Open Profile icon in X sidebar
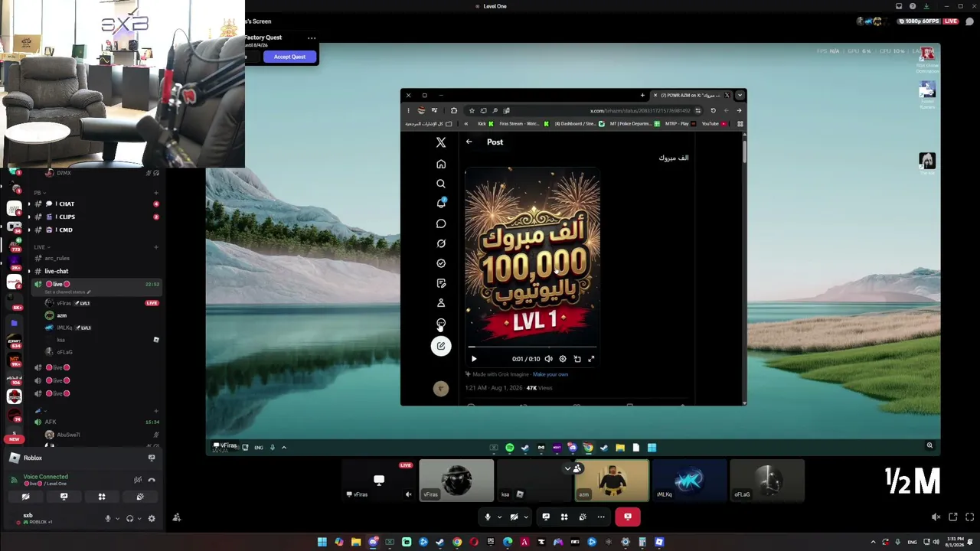This screenshot has width=980, height=551. (441, 303)
